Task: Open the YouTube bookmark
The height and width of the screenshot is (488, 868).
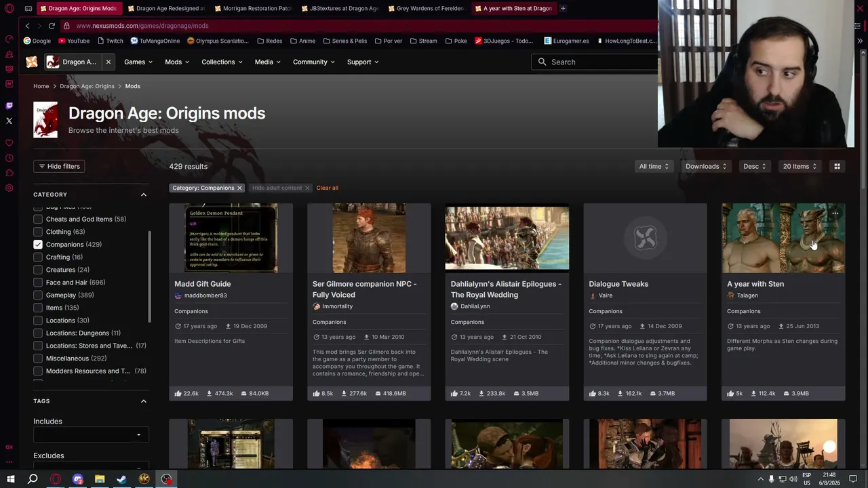Action: click(74, 41)
